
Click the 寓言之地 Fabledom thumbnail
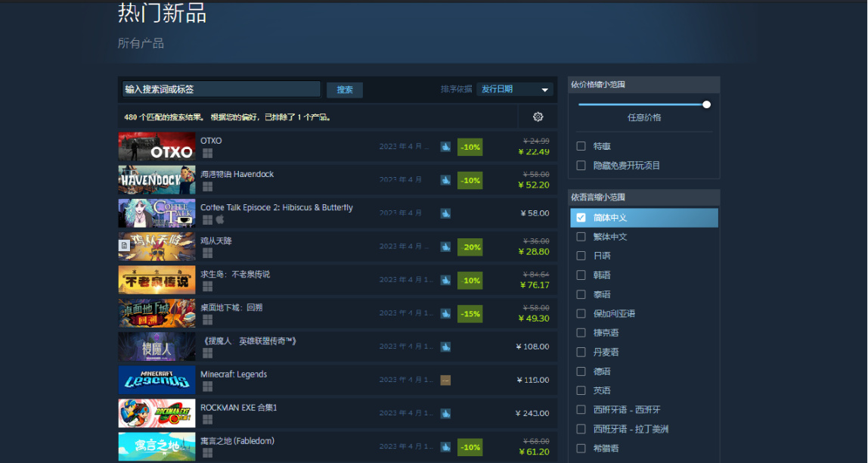[157, 446]
